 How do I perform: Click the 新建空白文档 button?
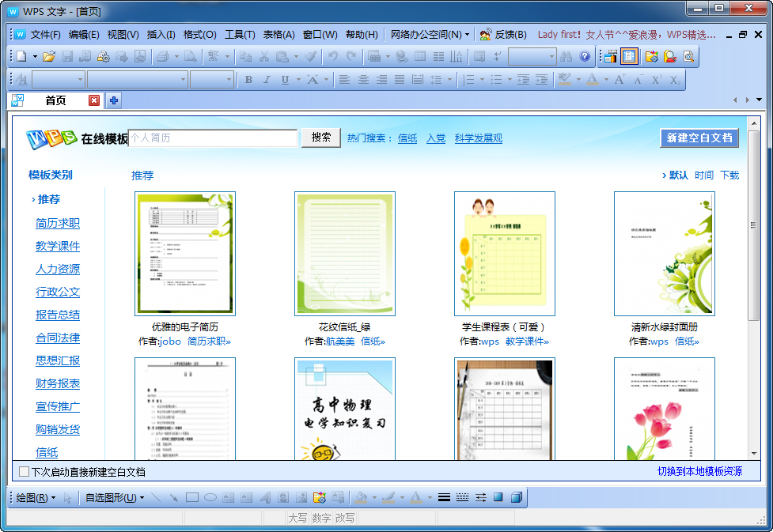(699, 138)
